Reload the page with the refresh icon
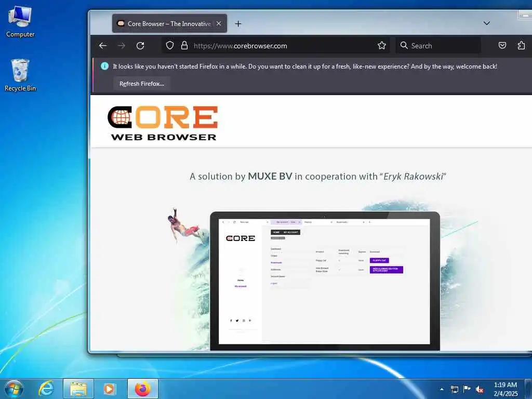The image size is (532, 399). tap(140, 46)
